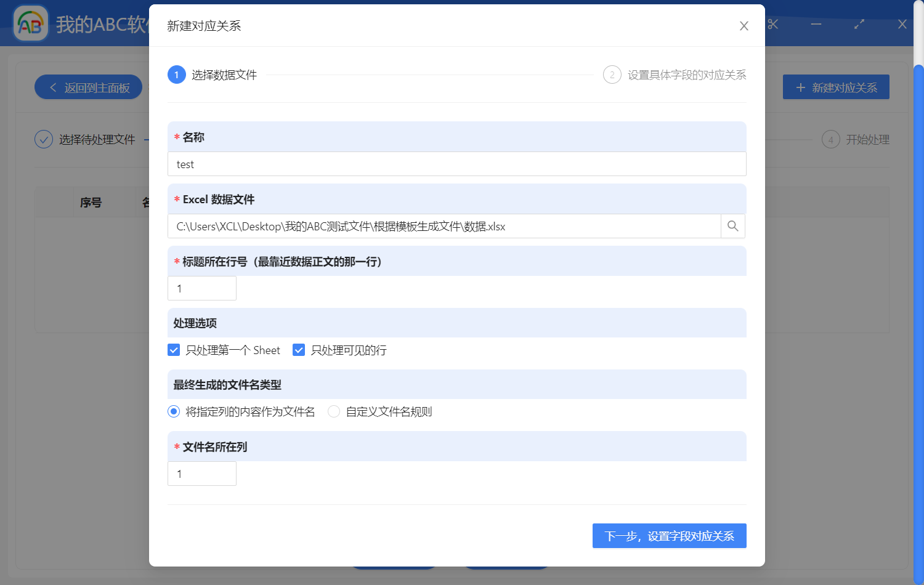Click the 新建对应关系 button
Screen dimensions: 924x585
(836, 87)
